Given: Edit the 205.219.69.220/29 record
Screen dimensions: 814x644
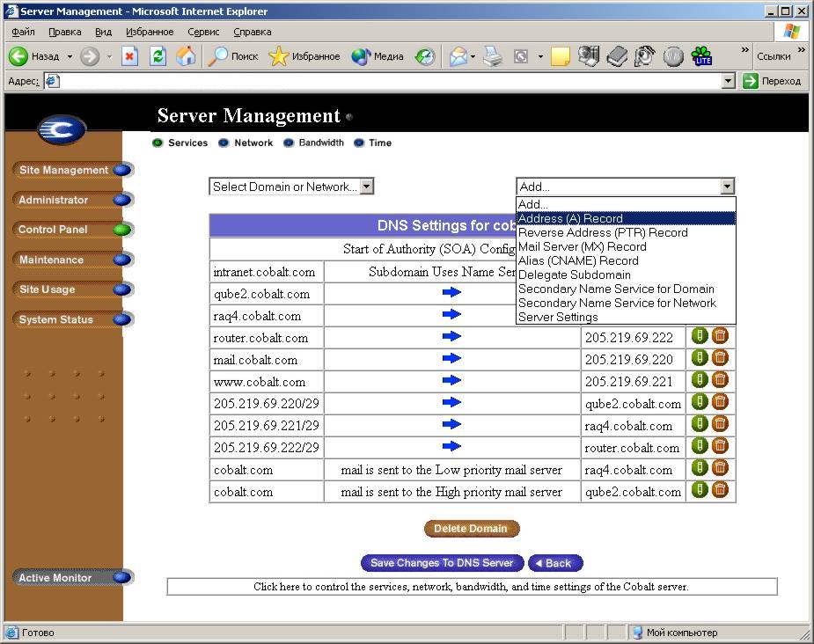Looking at the screenshot, I should 700,402.
